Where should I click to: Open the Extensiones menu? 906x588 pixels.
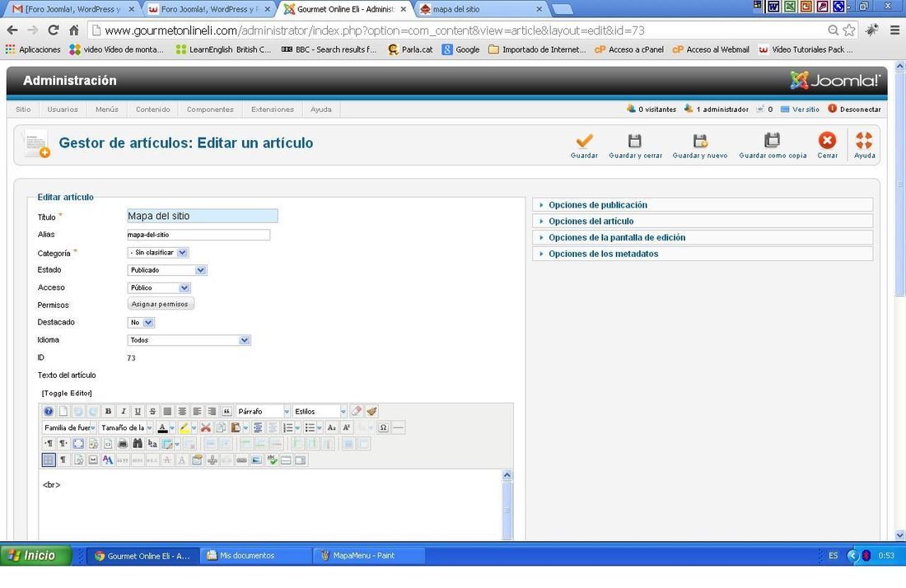(272, 110)
